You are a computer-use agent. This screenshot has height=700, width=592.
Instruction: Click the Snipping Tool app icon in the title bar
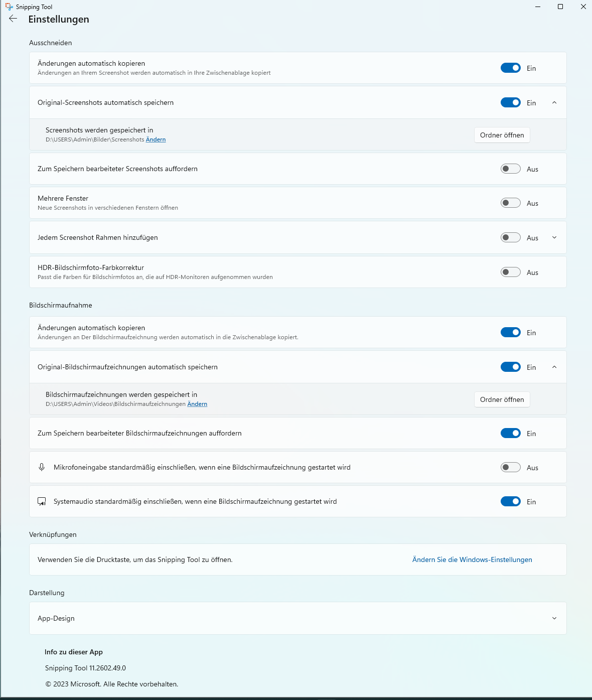click(9, 7)
